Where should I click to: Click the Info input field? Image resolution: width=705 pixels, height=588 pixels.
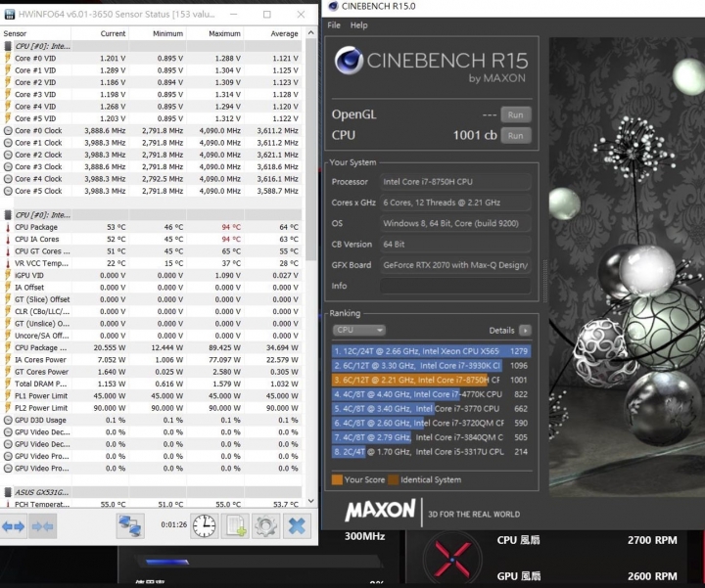(x=455, y=286)
